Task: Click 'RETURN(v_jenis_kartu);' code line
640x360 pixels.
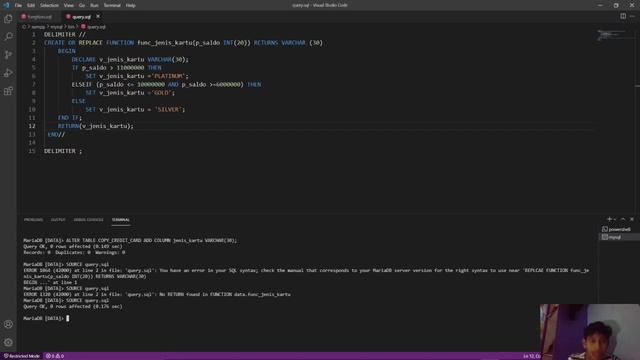Action: click(x=96, y=126)
